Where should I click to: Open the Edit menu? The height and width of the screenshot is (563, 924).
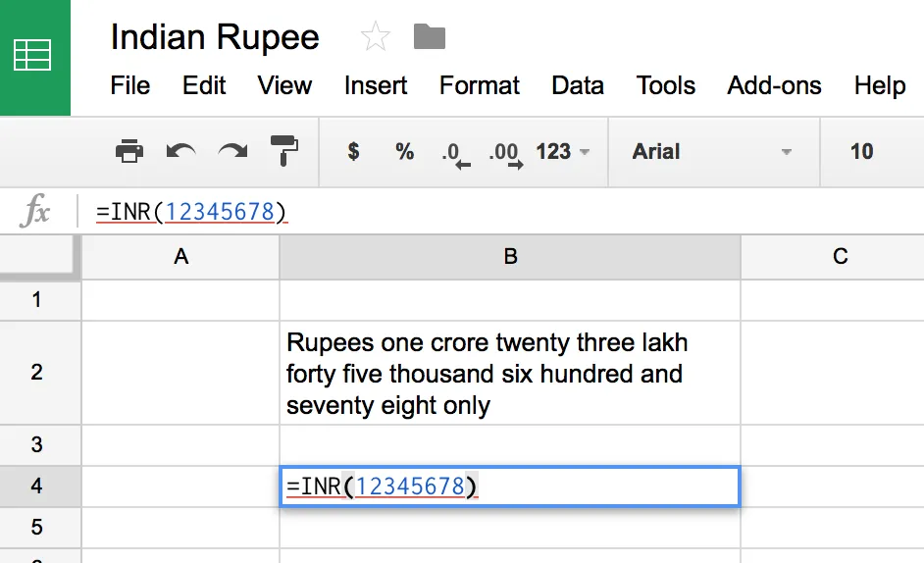(x=204, y=85)
